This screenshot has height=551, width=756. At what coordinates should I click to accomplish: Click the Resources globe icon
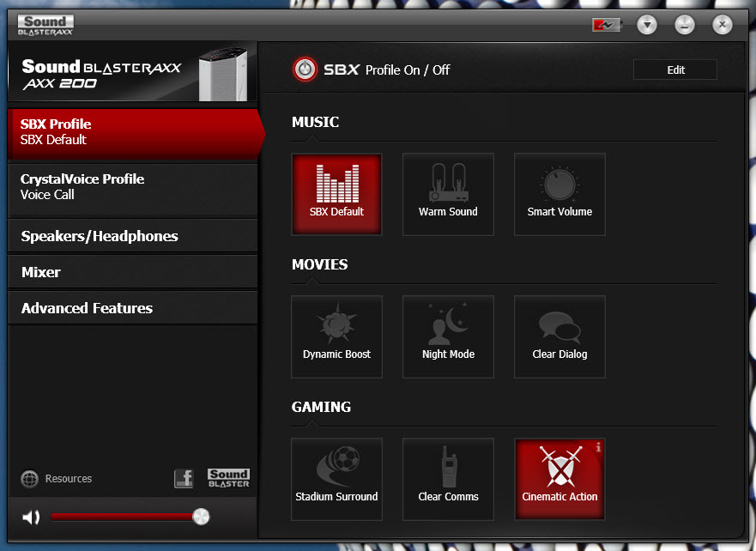(30, 479)
